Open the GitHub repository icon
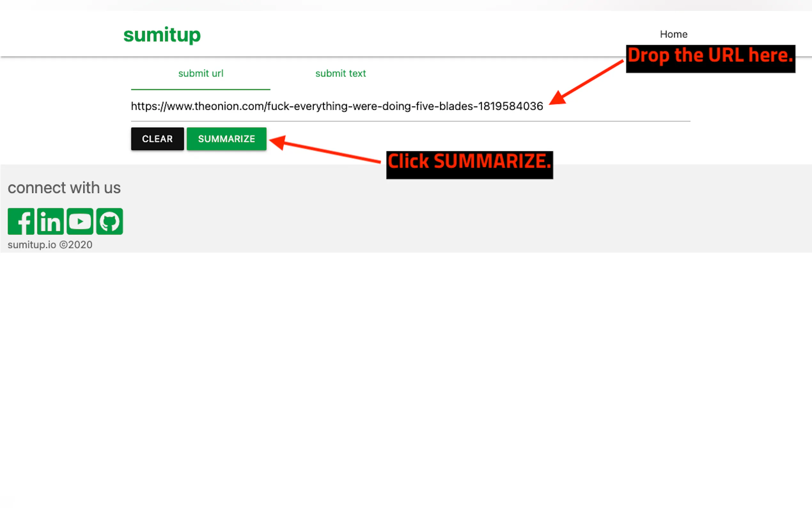This screenshot has height=508, width=812. 109,221
